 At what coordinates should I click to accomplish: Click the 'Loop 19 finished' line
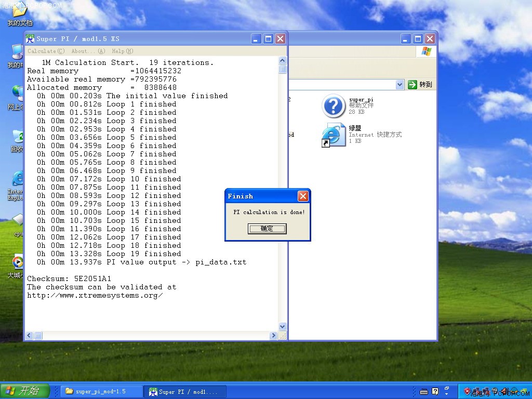click(109, 254)
